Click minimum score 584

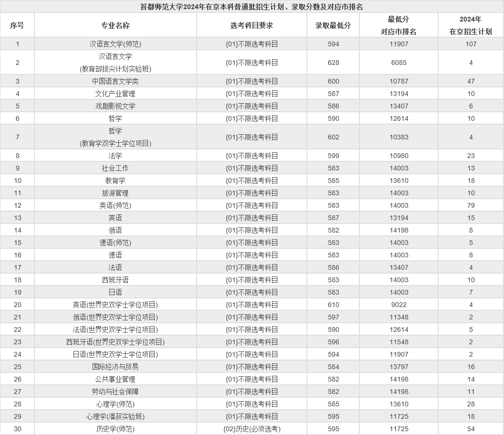point(333,367)
